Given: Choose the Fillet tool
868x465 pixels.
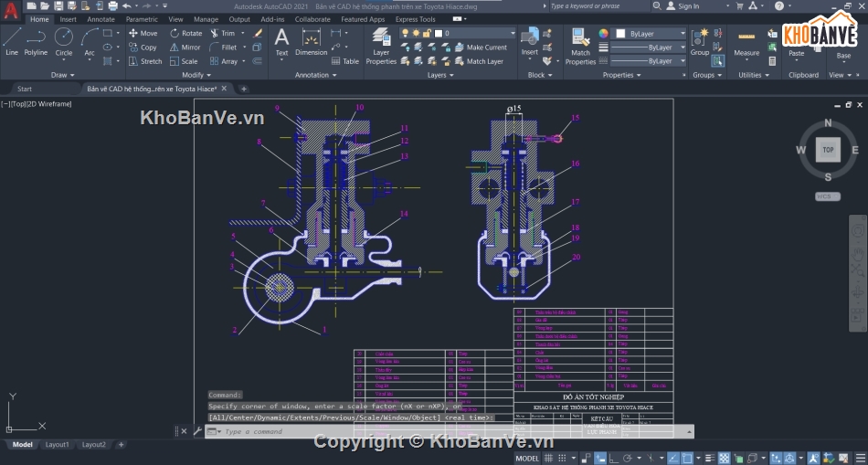Looking at the screenshot, I should [224, 48].
